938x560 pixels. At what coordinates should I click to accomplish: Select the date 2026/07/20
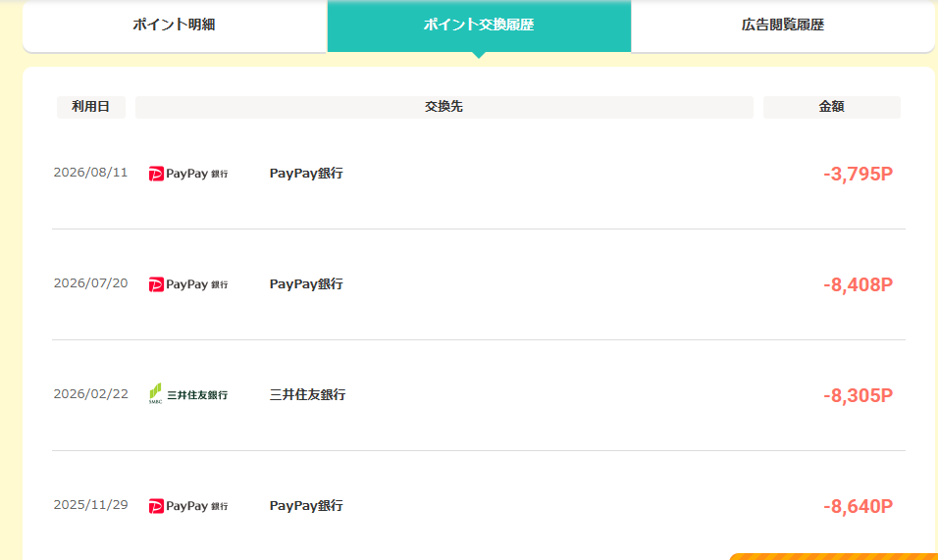tap(91, 283)
